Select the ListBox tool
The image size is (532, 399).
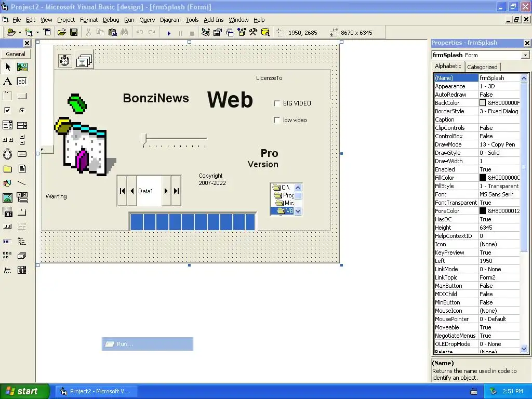click(x=22, y=125)
